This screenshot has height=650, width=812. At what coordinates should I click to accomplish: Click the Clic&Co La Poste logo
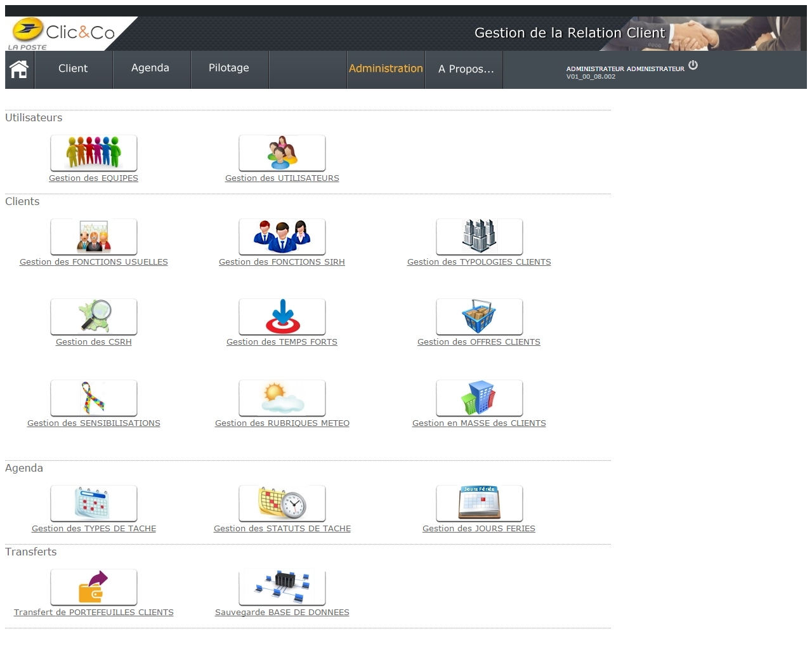63,34
